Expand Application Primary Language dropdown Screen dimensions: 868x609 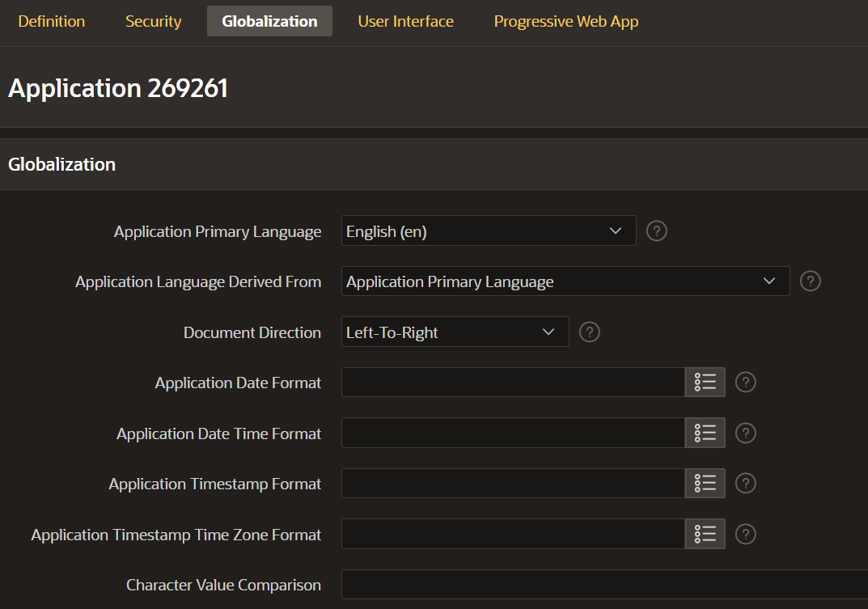(489, 231)
